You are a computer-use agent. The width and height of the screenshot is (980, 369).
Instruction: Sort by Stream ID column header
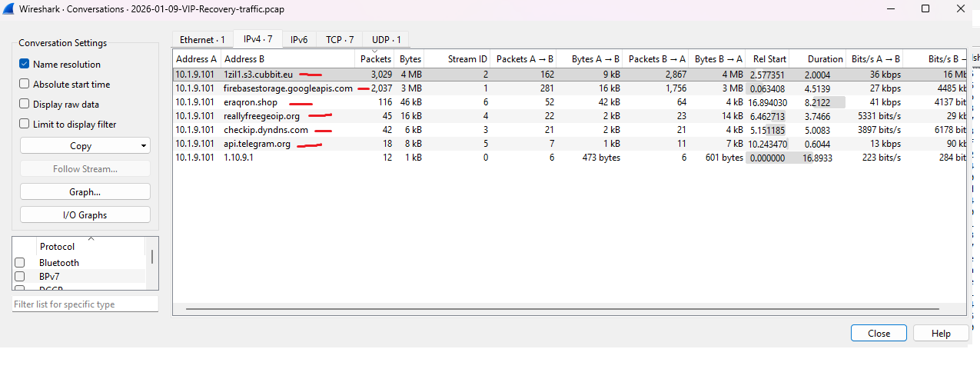(x=458, y=59)
